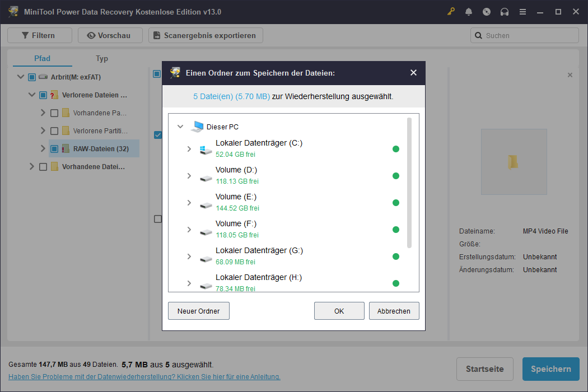The image size is (588, 392).
Task: Switch to the Typ tab
Action: point(101,58)
